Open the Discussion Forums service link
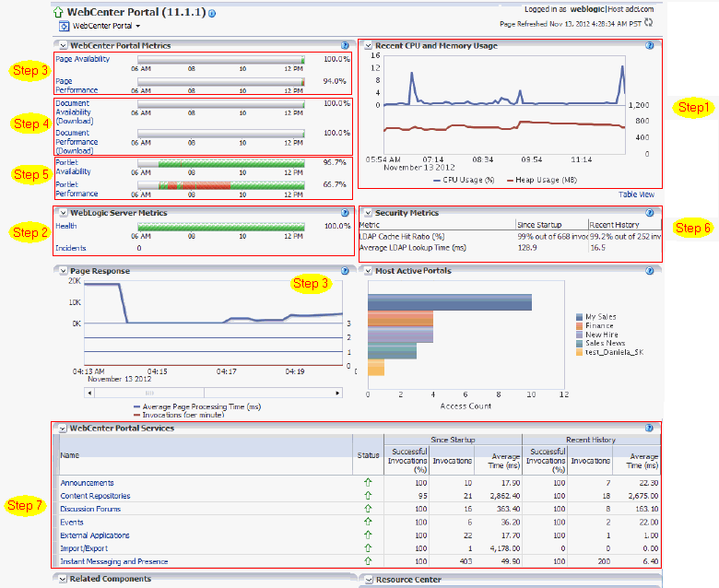 pyautogui.click(x=90, y=509)
